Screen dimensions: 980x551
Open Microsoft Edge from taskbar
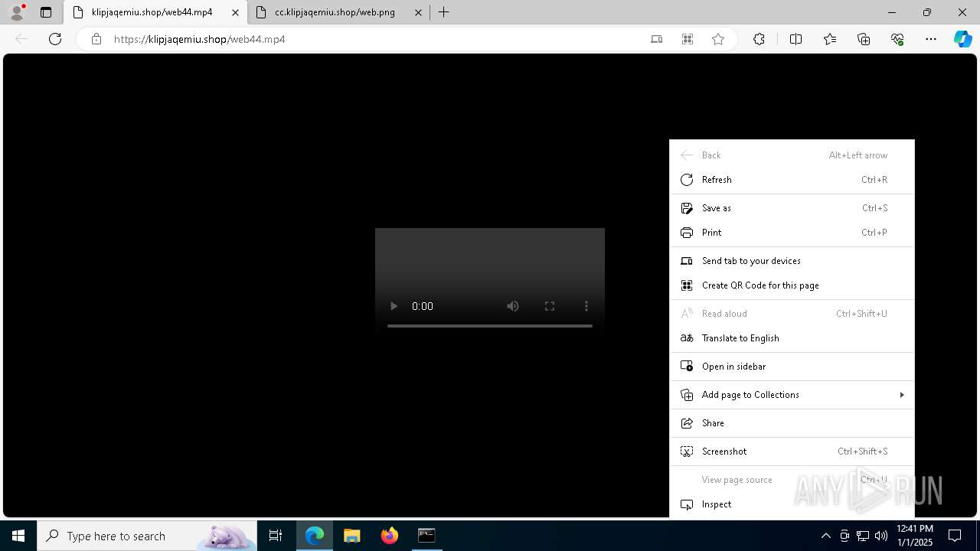315,536
